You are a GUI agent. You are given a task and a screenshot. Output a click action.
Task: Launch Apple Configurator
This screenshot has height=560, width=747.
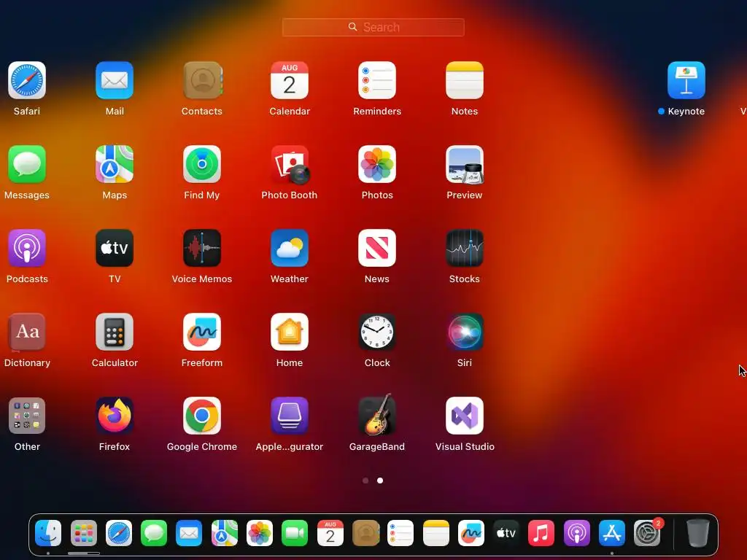290,416
